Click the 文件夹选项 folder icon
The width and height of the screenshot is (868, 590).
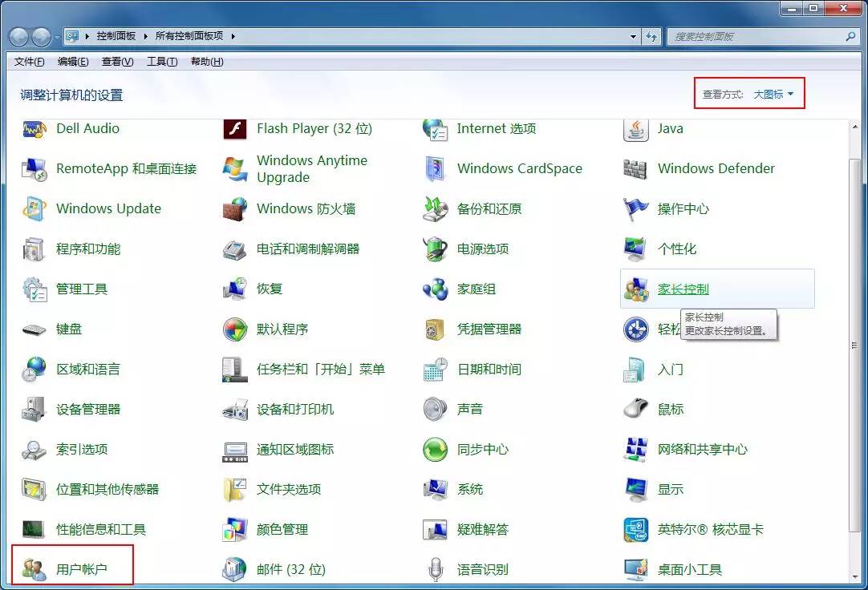(x=235, y=489)
